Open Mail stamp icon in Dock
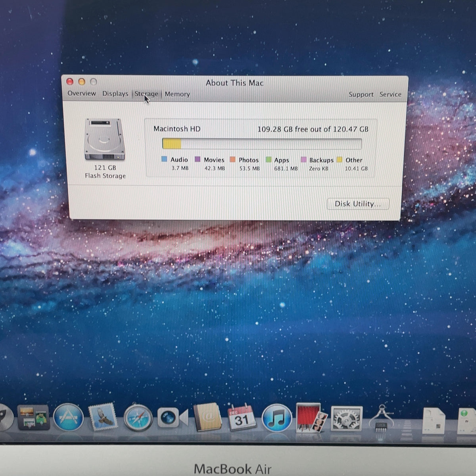The height and width of the screenshot is (476, 476). point(103,417)
